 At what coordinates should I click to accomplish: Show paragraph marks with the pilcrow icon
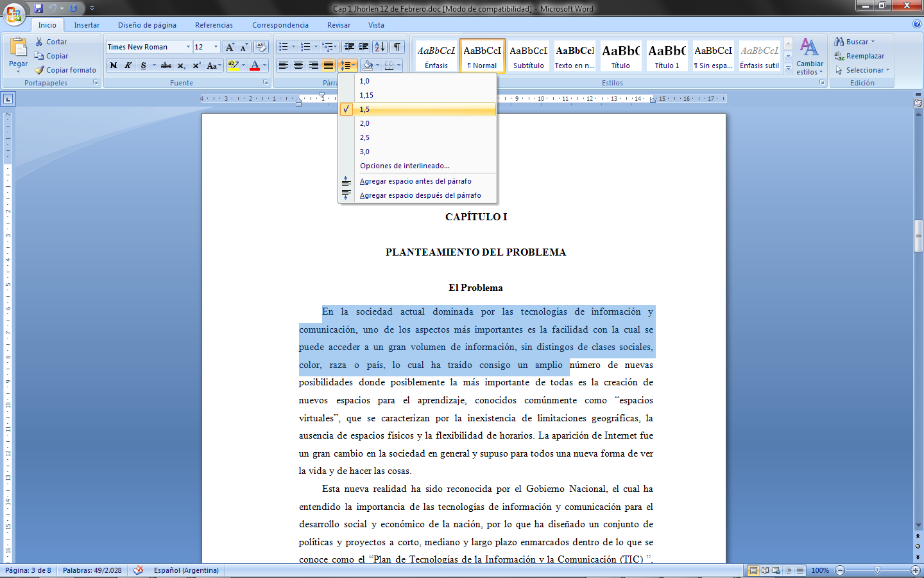pyautogui.click(x=397, y=48)
